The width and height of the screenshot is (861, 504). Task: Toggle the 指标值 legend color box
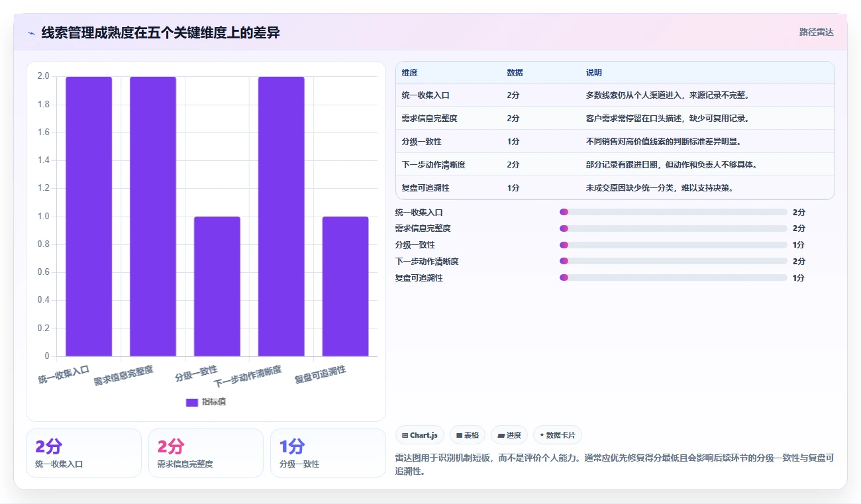[192, 402]
